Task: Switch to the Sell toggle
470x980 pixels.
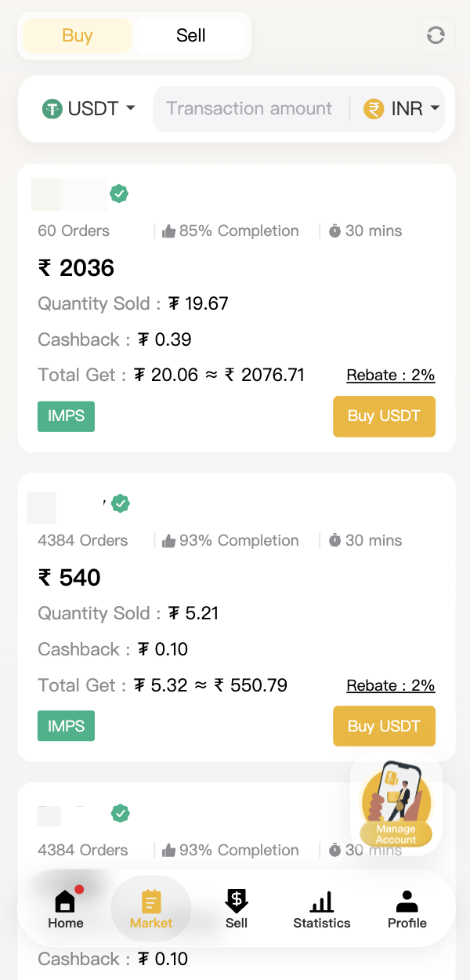Action: (x=191, y=36)
